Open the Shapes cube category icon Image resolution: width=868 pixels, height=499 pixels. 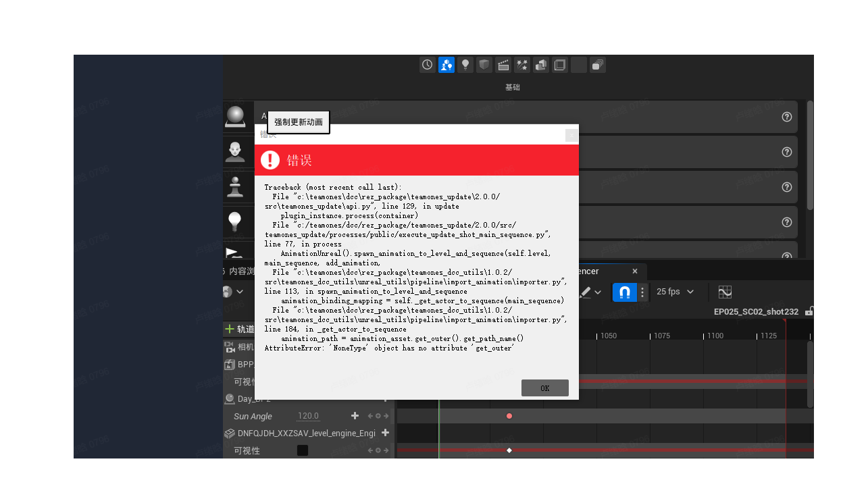[484, 65]
